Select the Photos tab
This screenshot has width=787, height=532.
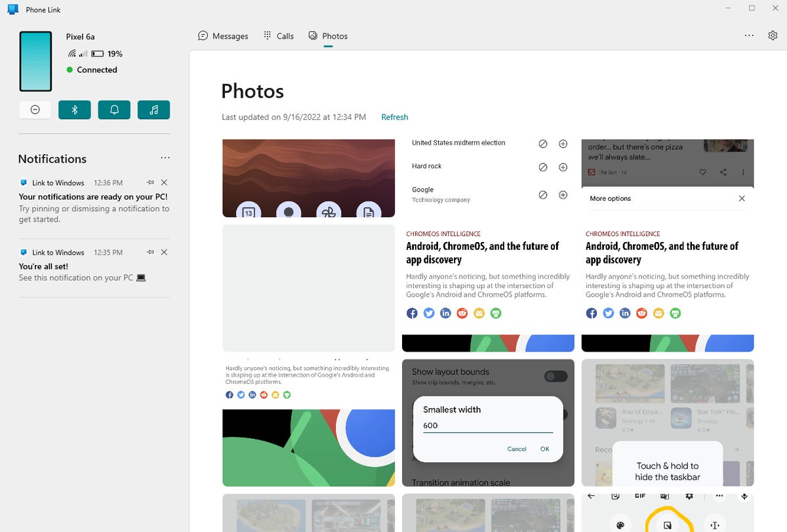coord(328,36)
